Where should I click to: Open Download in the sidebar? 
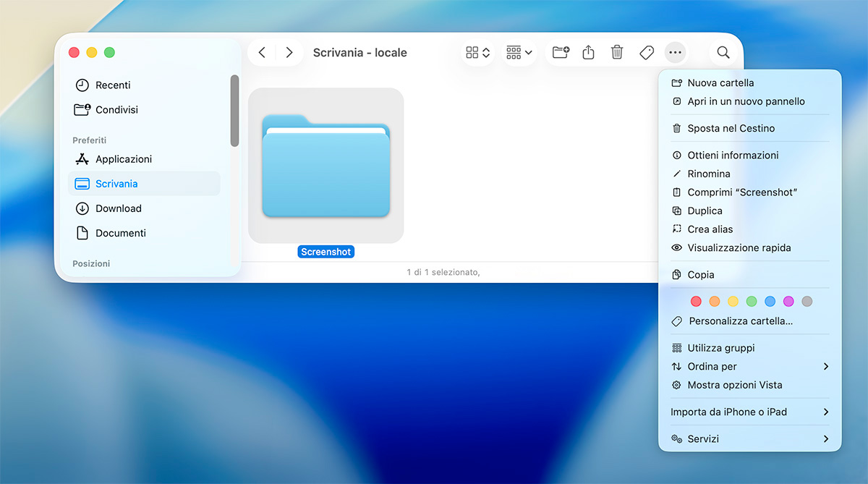119,208
